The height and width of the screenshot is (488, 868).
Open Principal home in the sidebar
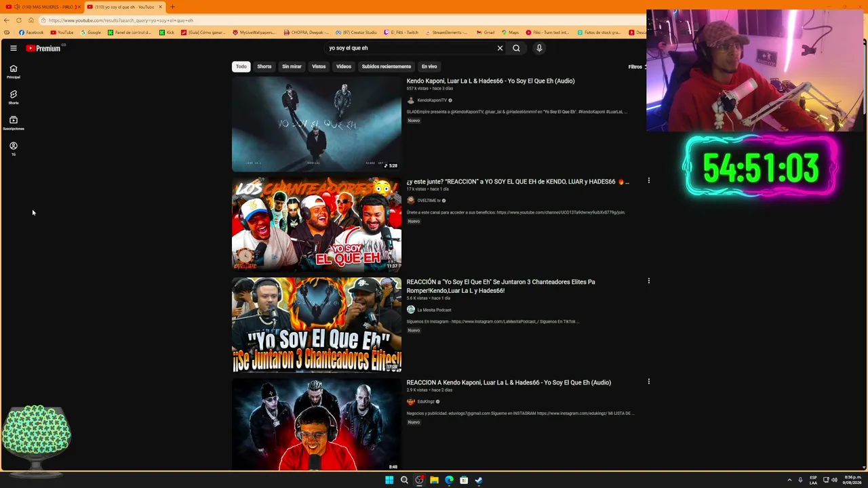click(x=13, y=71)
